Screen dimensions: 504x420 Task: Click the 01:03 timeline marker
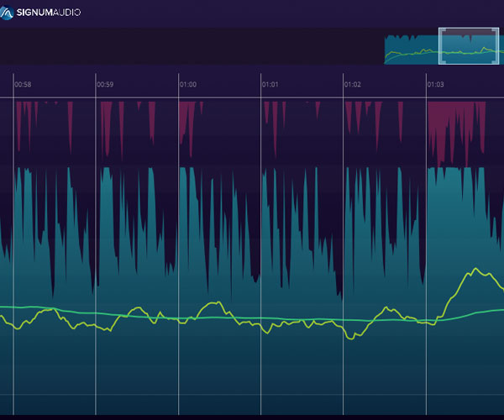(435, 85)
